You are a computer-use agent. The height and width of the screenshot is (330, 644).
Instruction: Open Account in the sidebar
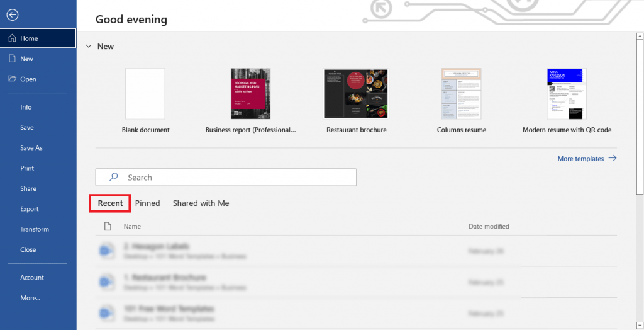point(32,278)
